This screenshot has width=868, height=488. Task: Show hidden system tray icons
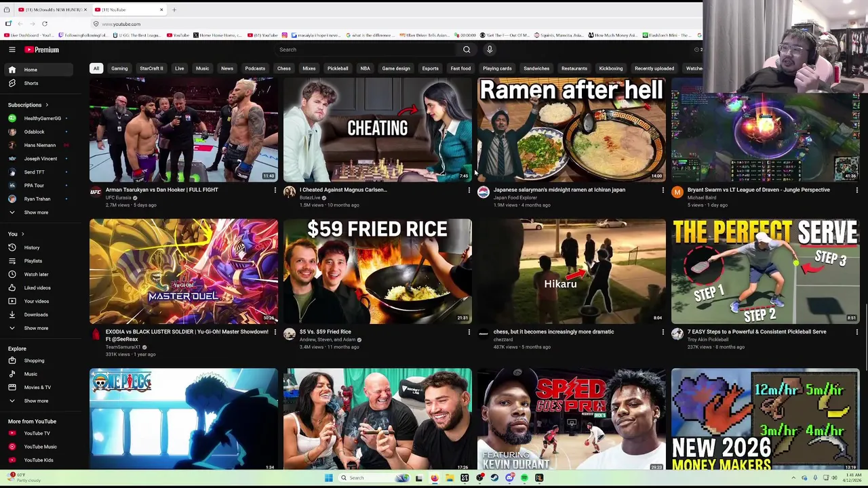tap(793, 478)
